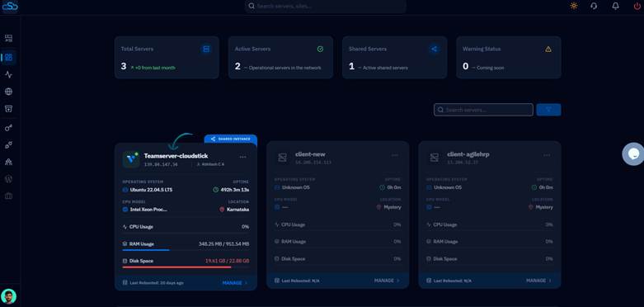Focus the top search servers, sites field

point(325,6)
